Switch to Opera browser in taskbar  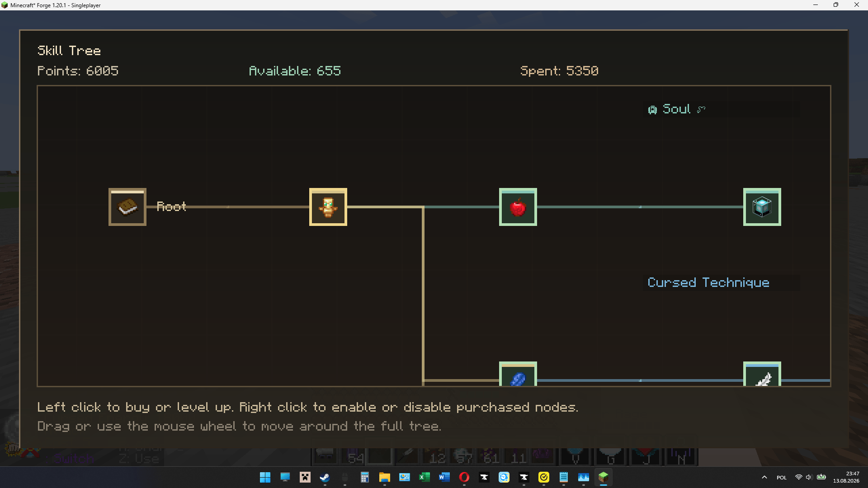pyautogui.click(x=464, y=477)
